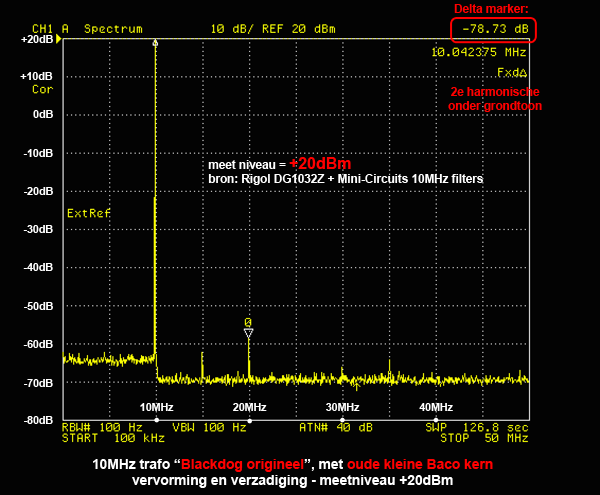Click the "+10dB" amplitude axis label
600x495 pixels.
coord(36,77)
